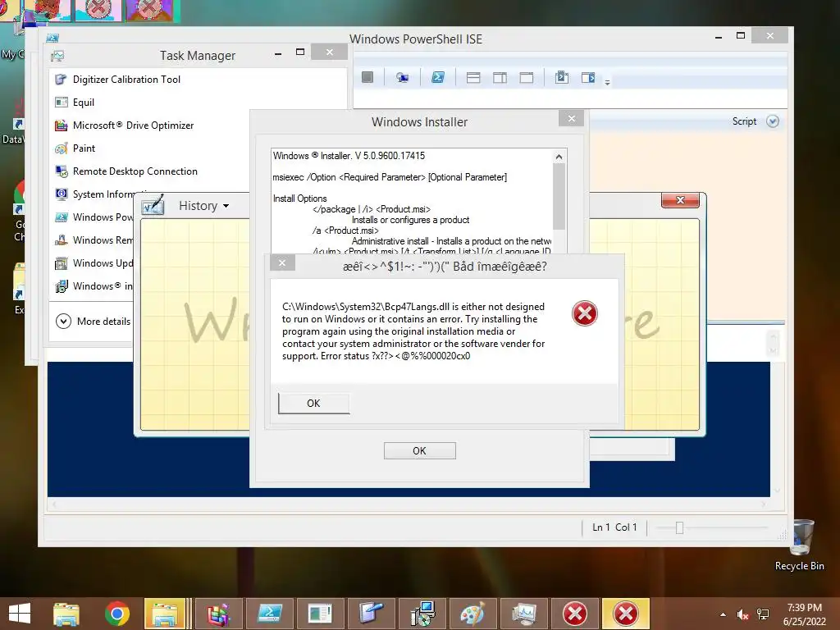
Task: Click the Windows Update row icon in Task Manager
Action: 61,263
